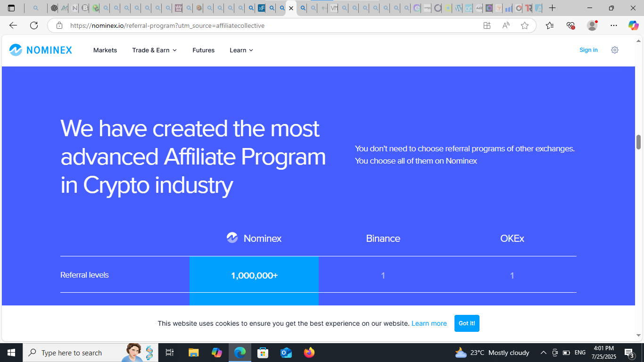Switch to the VM icon tab

click(x=333, y=8)
